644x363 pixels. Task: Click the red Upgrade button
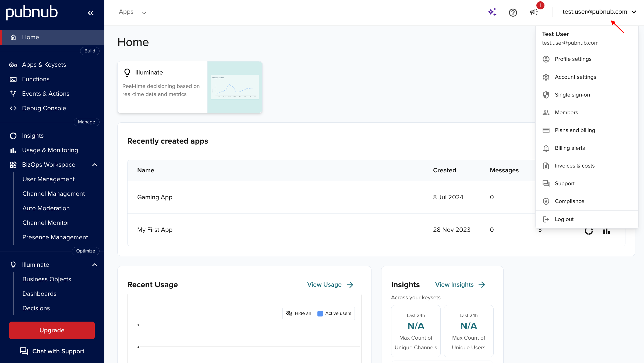point(52,330)
